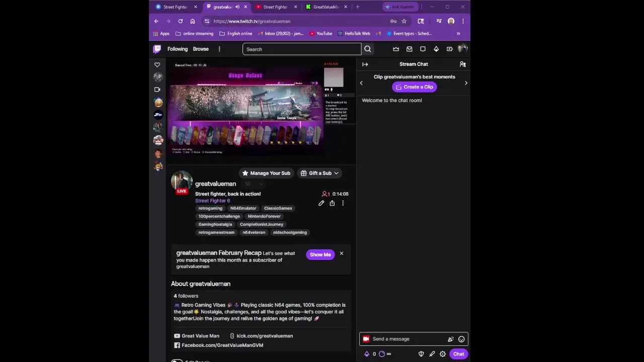Switch to GreatValueMan Kick tab
This screenshot has height=362, width=644.
point(326,7)
